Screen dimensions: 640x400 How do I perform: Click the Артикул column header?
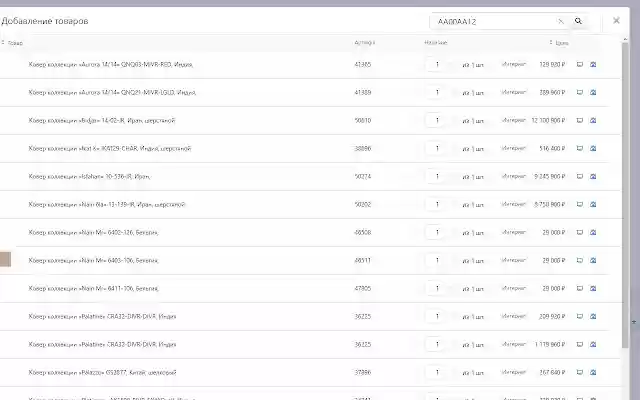click(x=364, y=42)
